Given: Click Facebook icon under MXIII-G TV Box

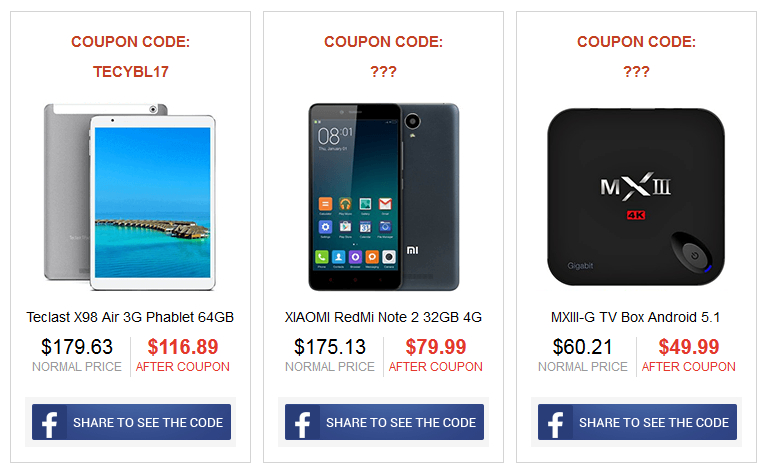Looking at the screenshot, I should coord(554,423).
